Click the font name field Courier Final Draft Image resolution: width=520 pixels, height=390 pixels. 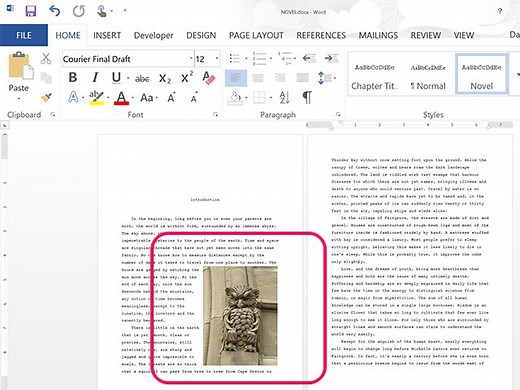(x=125, y=59)
